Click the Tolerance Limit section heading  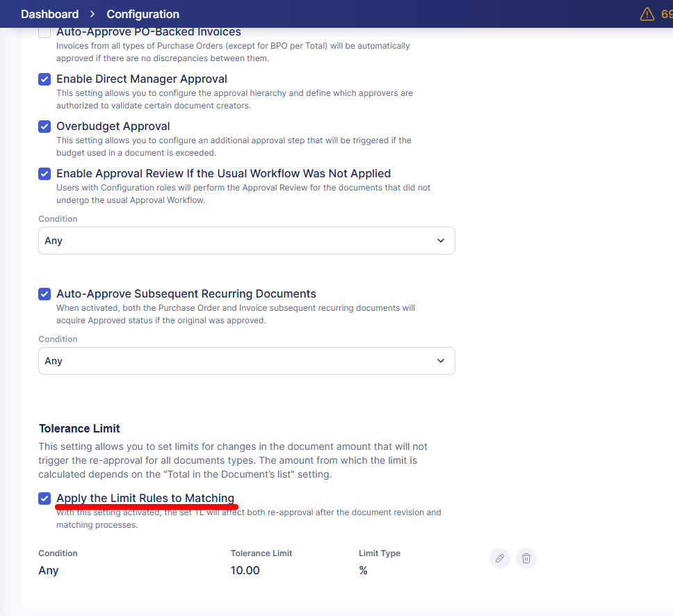pos(79,428)
